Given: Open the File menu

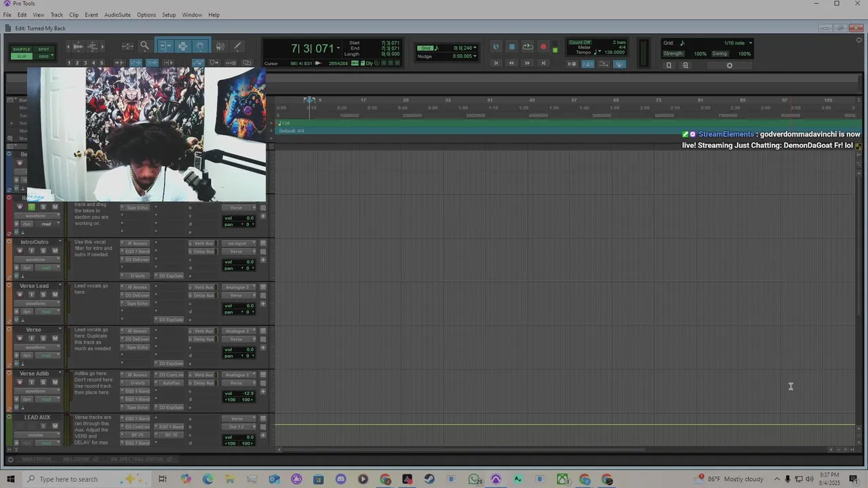Looking at the screenshot, I should (x=7, y=15).
